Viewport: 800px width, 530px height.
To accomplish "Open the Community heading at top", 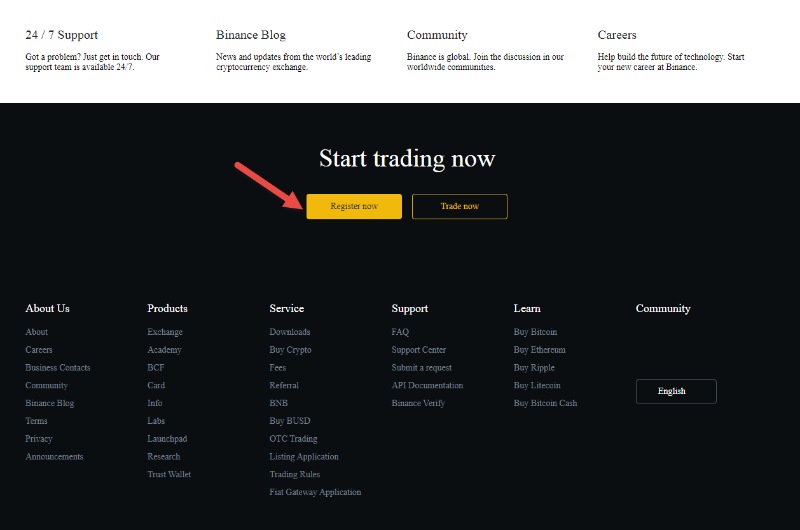I will click(x=437, y=35).
